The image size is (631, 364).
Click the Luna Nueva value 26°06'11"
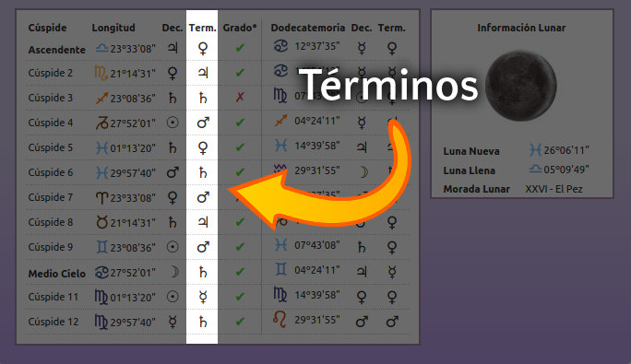566,150
